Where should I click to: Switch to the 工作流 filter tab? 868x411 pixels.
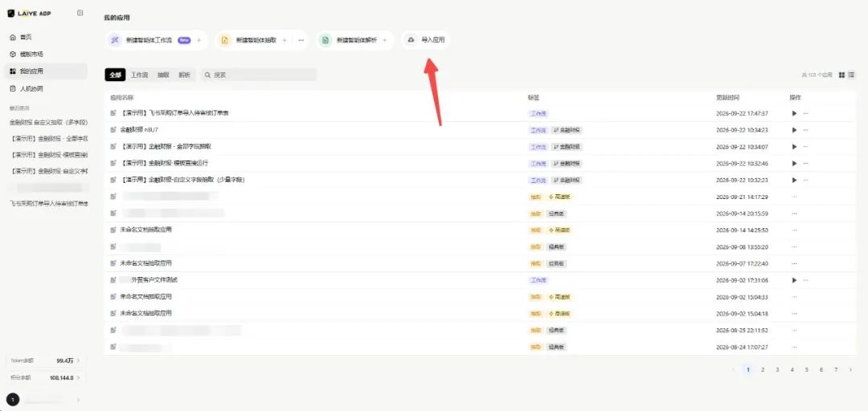pos(140,75)
